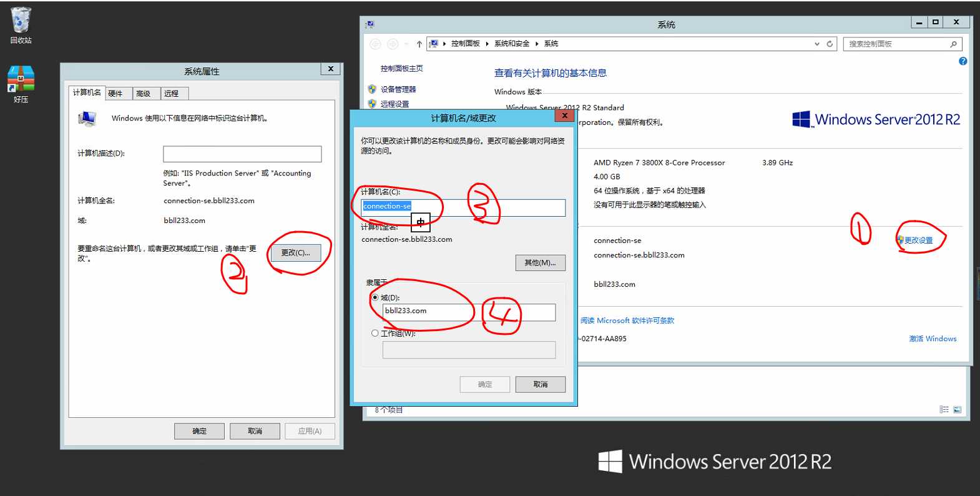
Task: Close the 系统属性 dialog
Action: 330,69
